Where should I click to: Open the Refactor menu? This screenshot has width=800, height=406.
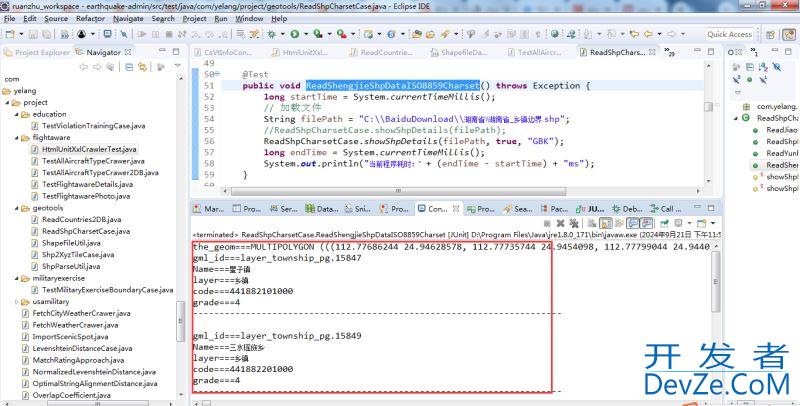90,18
